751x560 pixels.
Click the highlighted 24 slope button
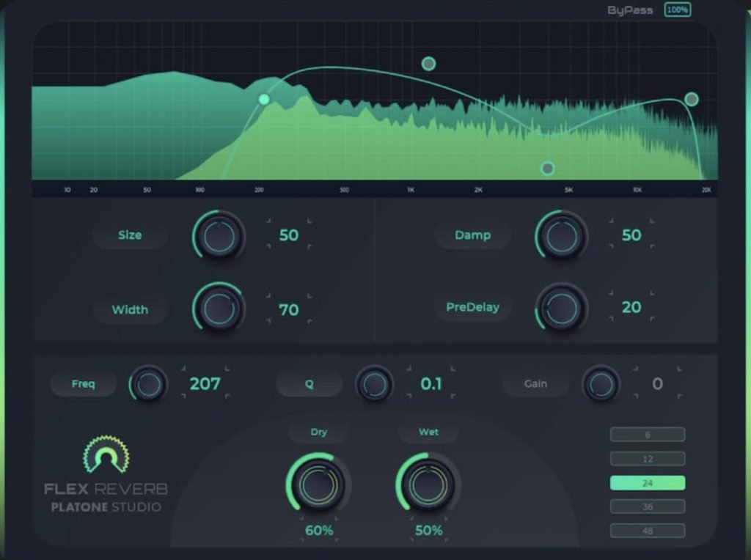(x=648, y=483)
